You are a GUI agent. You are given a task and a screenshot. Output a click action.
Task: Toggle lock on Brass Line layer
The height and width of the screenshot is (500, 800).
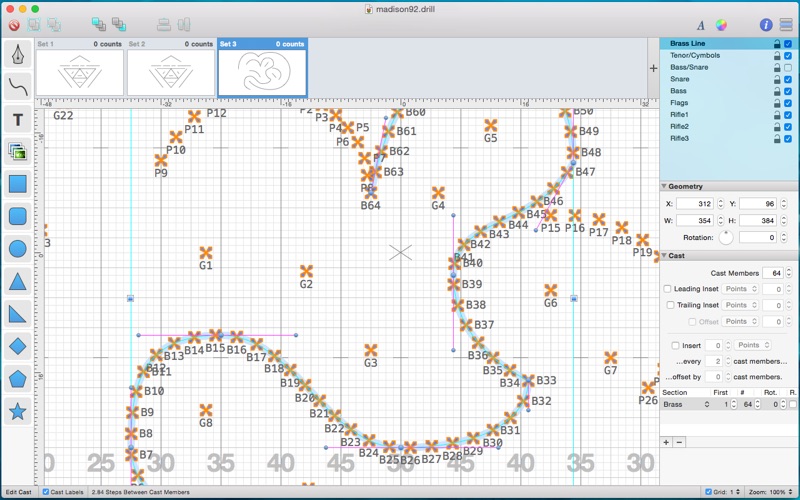tap(777, 44)
